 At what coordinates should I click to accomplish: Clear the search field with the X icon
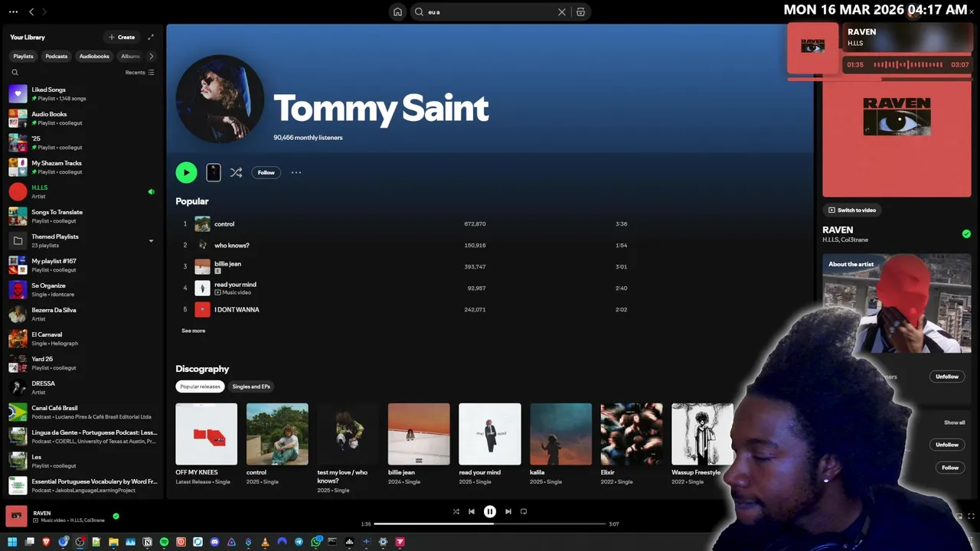562,12
